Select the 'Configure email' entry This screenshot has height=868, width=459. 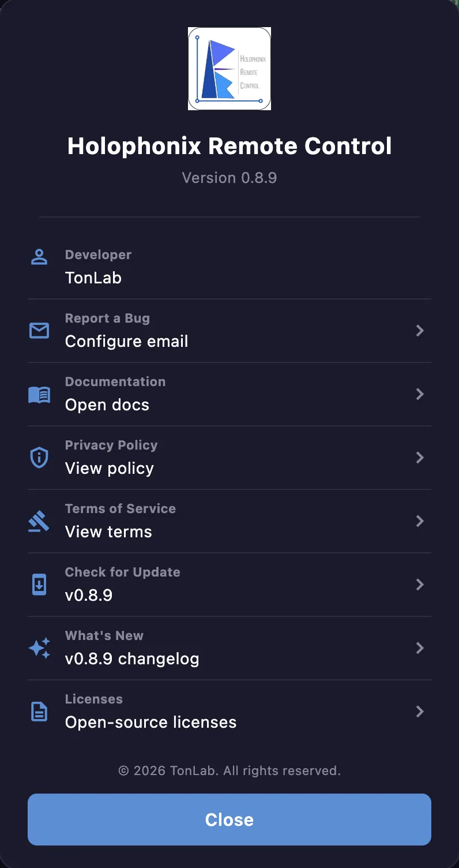pos(127,342)
